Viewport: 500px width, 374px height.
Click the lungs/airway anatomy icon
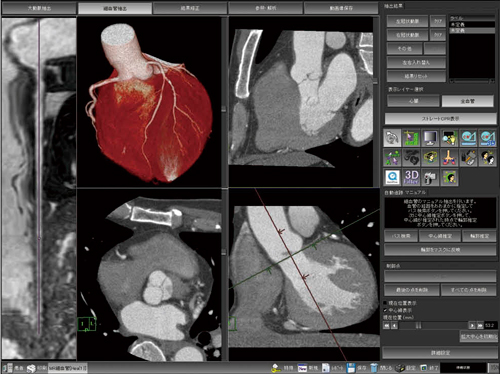coord(449,158)
